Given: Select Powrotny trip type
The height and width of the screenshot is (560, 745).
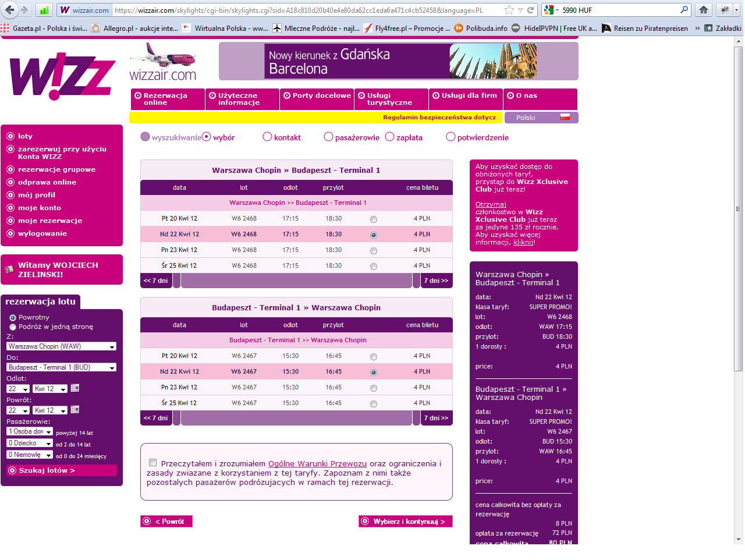Looking at the screenshot, I should [13, 318].
